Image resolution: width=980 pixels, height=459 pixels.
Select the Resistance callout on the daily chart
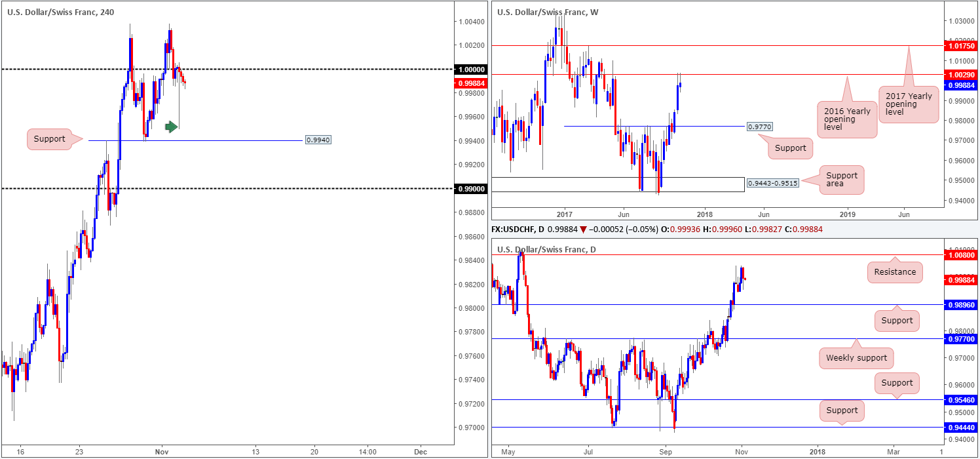click(895, 272)
